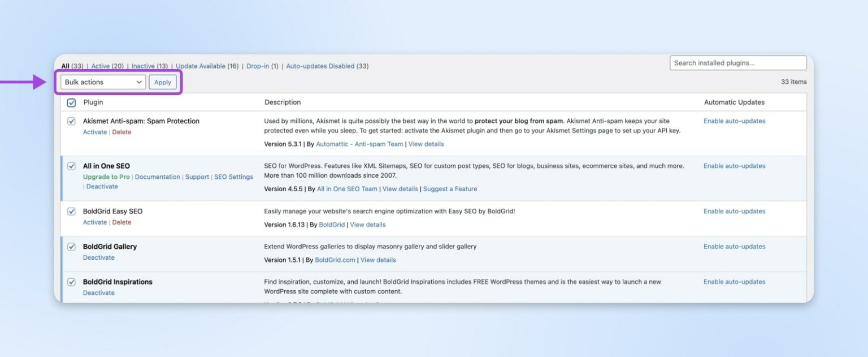The height and width of the screenshot is (357, 868).
Task: Click the search installed plugins field
Action: click(737, 63)
